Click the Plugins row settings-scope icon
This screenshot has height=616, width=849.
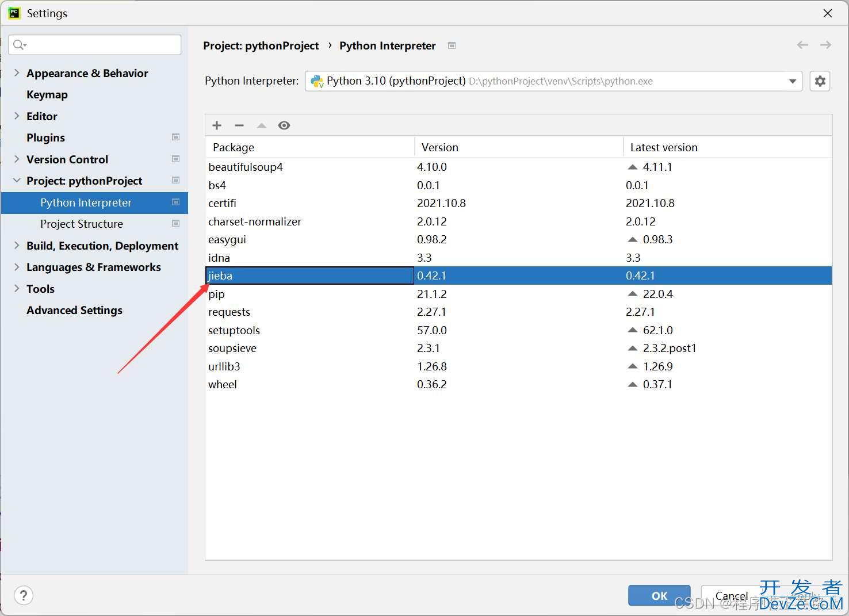[x=176, y=137]
